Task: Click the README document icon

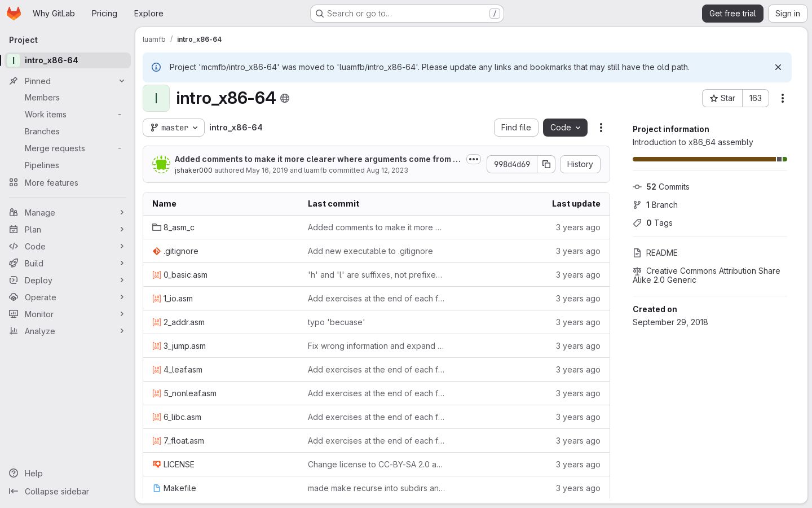Action: [x=637, y=253]
